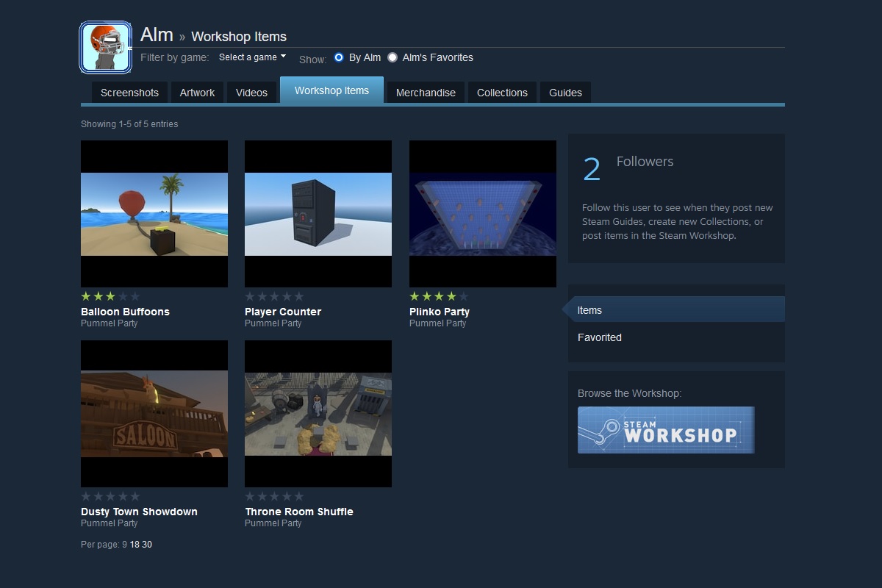
Task: Open the Videos tab
Action: click(x=251, y=93)
